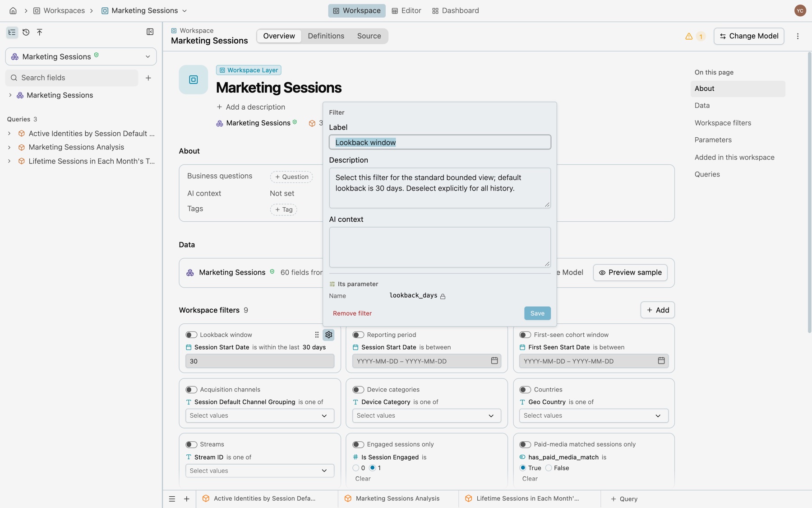
Task: Click the YC user avatar
Action: 800,10
